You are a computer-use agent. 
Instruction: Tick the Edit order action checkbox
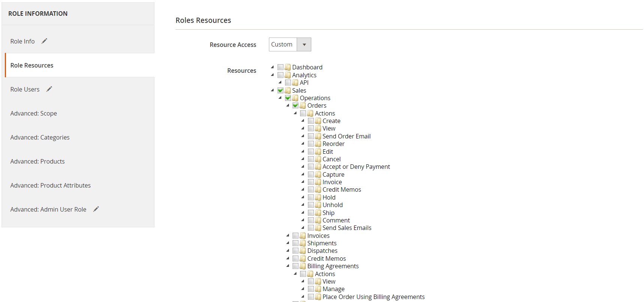(x=311, y=152)
